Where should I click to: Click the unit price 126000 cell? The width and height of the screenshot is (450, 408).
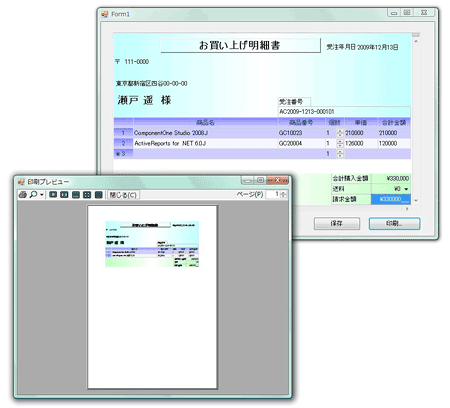361,143
